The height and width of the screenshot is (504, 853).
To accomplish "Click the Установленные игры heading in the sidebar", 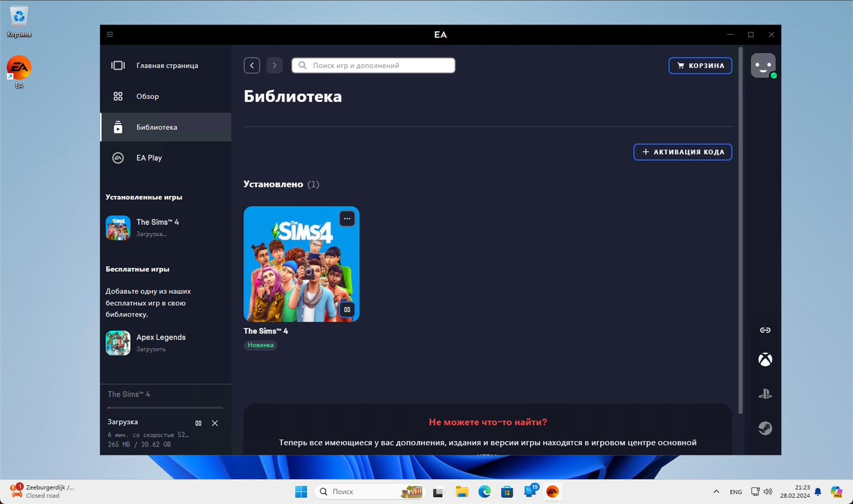I will (144, 197).
